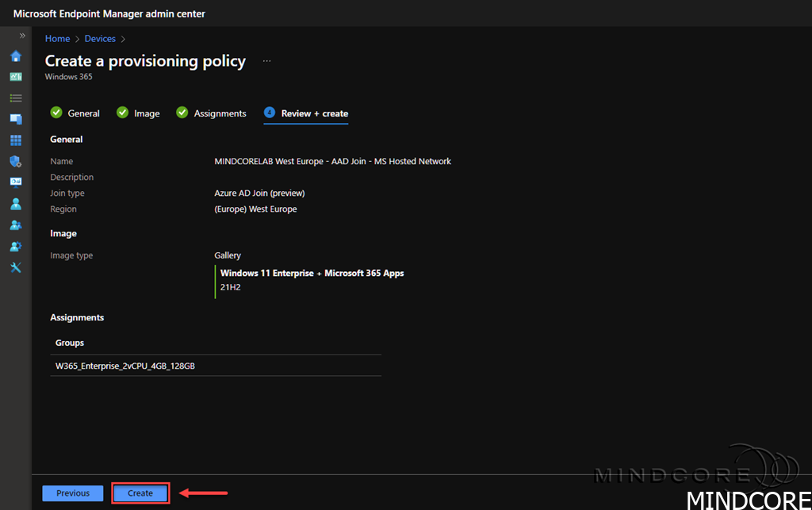Open the Troubleshooting wrench icon
This screenshot has height=510, width=812.
[15, 267]
